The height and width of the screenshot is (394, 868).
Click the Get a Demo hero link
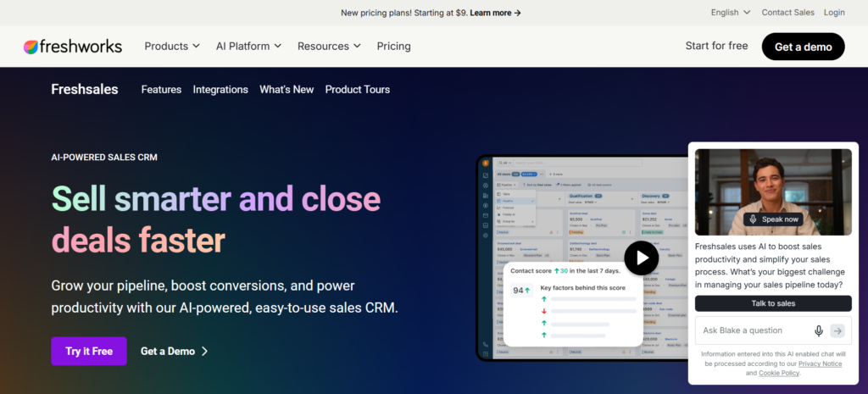click(174, 351)
